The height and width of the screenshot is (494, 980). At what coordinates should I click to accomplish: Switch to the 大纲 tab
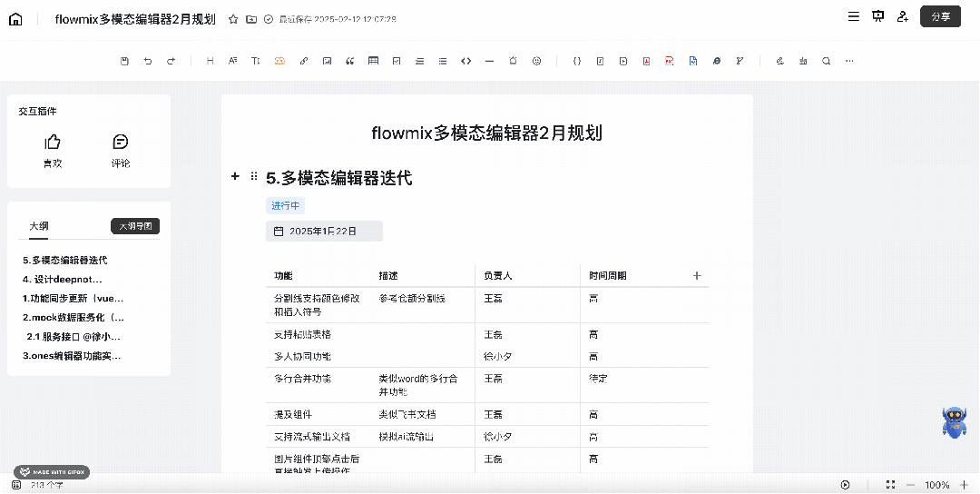tap(39, 226)
